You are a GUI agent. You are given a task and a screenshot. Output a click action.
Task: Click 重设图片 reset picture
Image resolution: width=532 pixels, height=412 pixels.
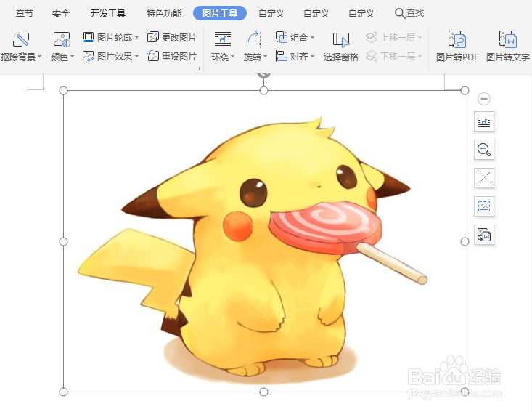pos(172,56)
